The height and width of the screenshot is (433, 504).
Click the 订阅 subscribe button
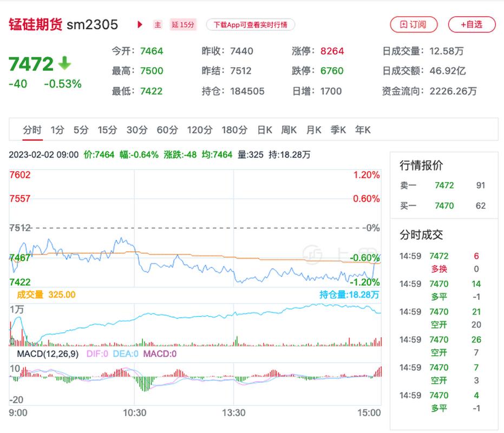[414, 25]
